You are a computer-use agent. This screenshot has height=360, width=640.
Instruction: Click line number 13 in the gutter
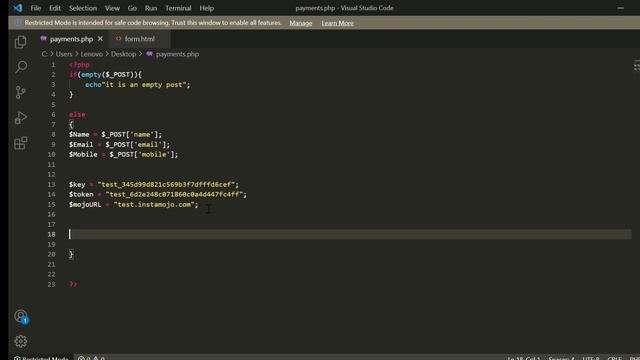pos(51,184)
